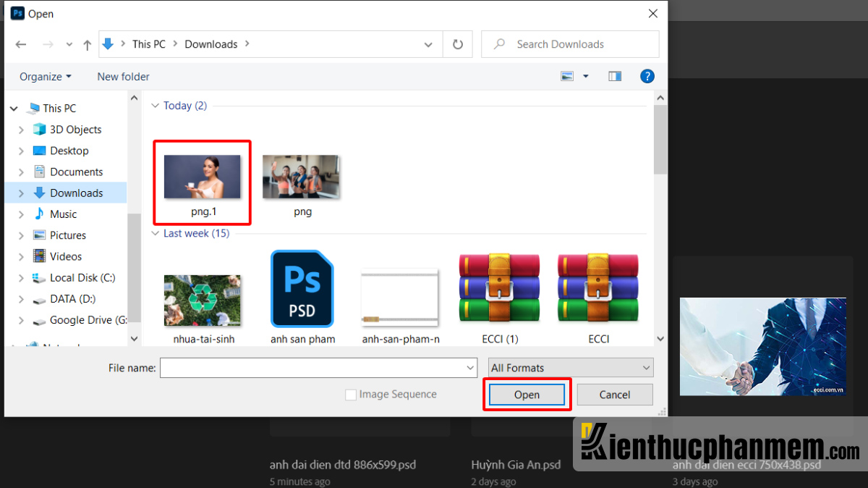Select the anh san pham PSD file
868x488 pixels.
(x=302, y=298)
